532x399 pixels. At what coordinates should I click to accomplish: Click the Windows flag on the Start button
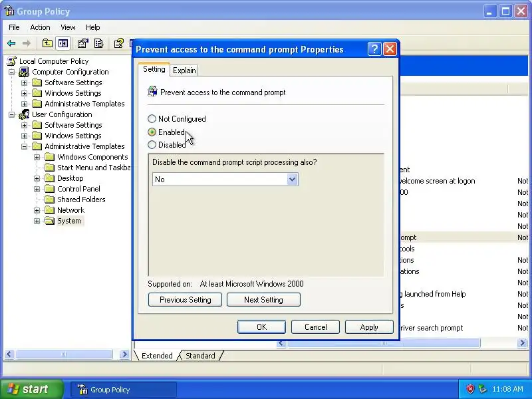pyautogui.click(x=13, y=389)
